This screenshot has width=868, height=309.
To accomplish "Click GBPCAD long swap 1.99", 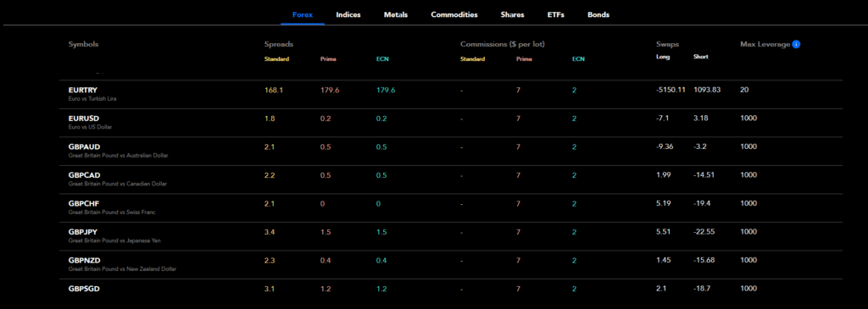I will point(663,175).
